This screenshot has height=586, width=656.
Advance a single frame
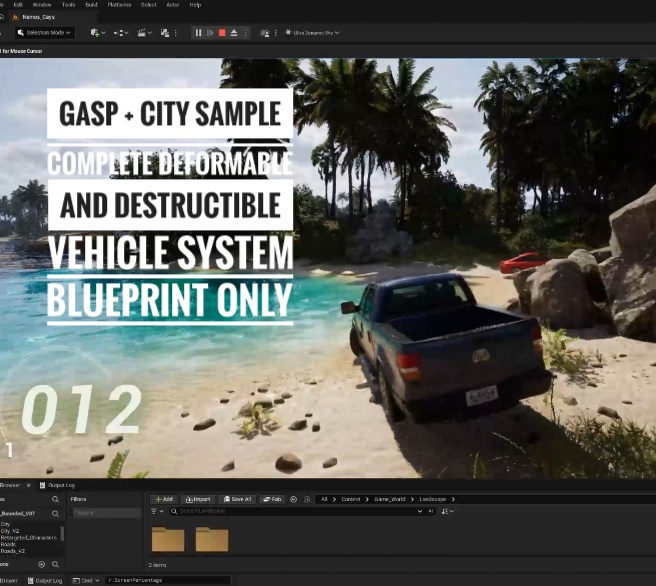point(210,33)
